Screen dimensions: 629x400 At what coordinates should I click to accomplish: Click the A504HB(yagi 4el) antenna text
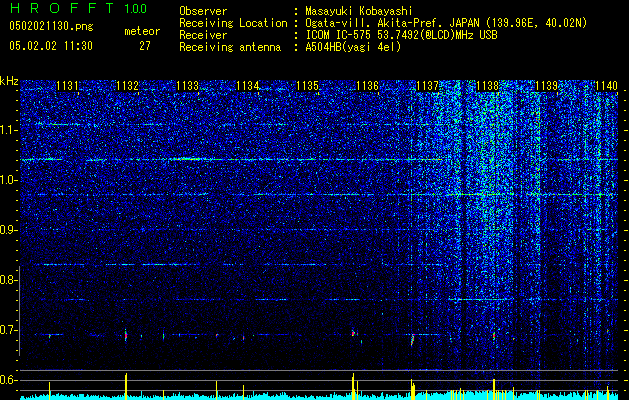[353, 47]
